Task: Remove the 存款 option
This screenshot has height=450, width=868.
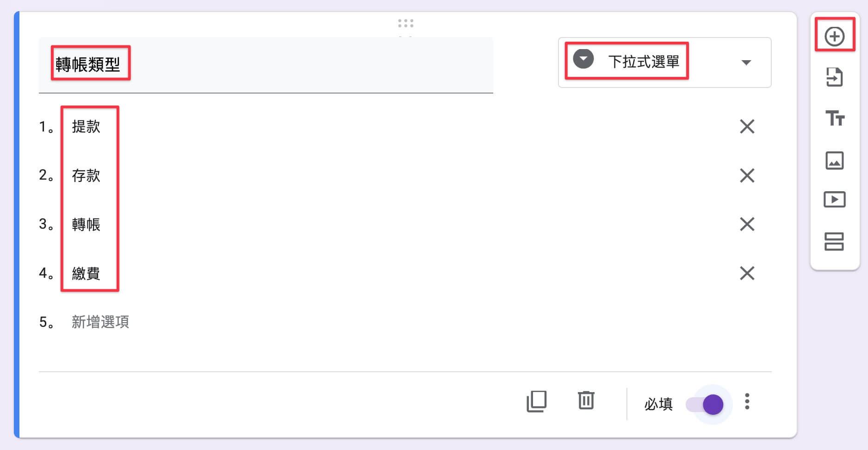Action: tap(747, 175)
